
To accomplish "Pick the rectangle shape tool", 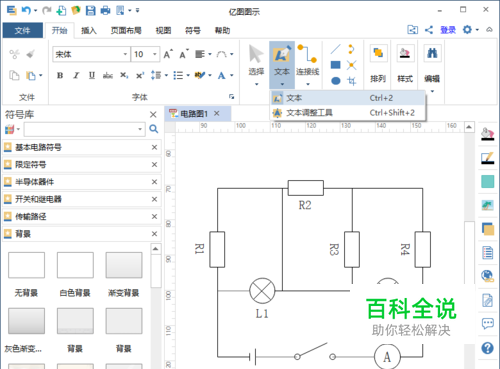I will click(336, 65).
